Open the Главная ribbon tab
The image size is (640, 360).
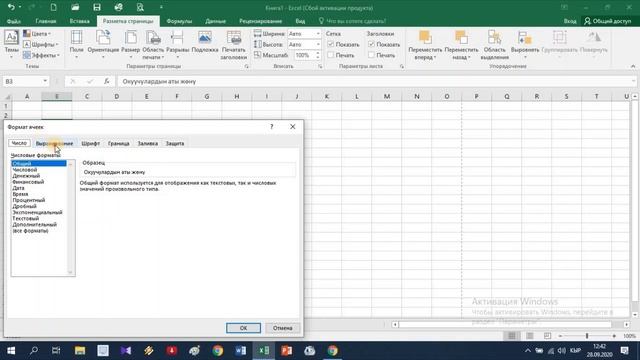click(46, 21)
